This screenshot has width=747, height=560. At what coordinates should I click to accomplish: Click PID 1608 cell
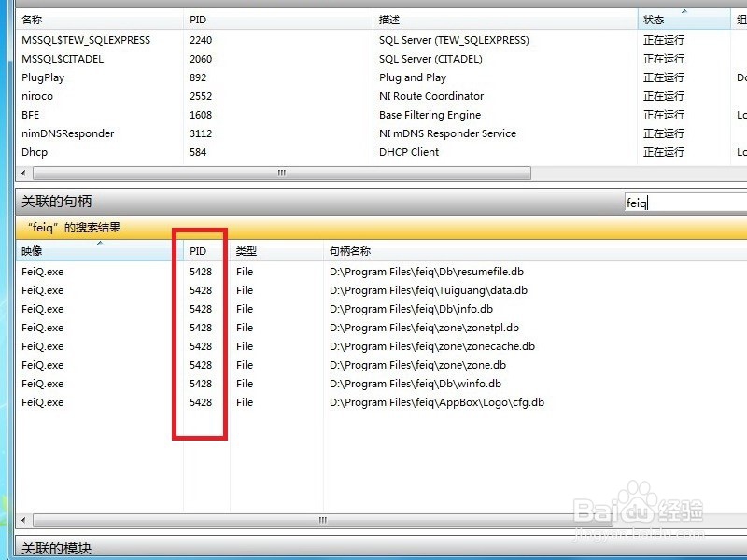pyautogui.click(x=201, y=115)
